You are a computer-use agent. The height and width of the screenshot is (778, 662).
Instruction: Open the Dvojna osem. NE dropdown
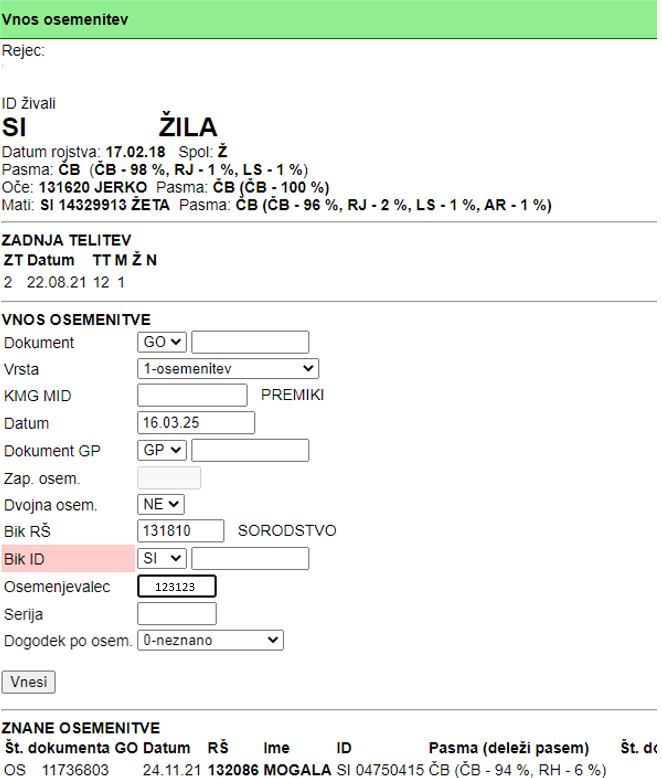click(x=161, y=504)
